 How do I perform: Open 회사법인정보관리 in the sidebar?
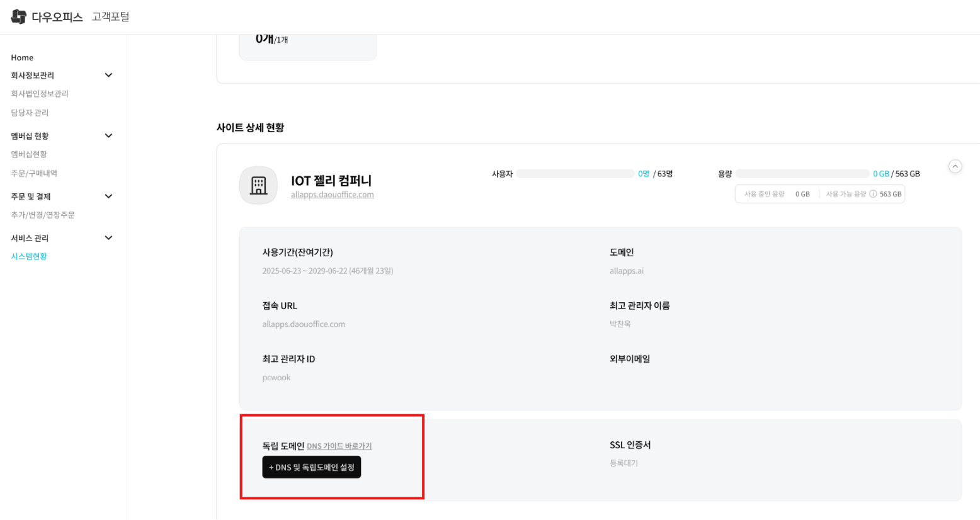pos(40,94)
